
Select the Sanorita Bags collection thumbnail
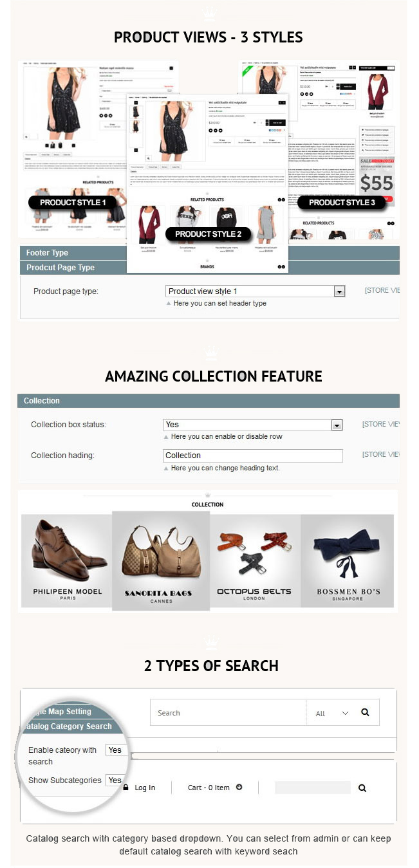point(161,561)
